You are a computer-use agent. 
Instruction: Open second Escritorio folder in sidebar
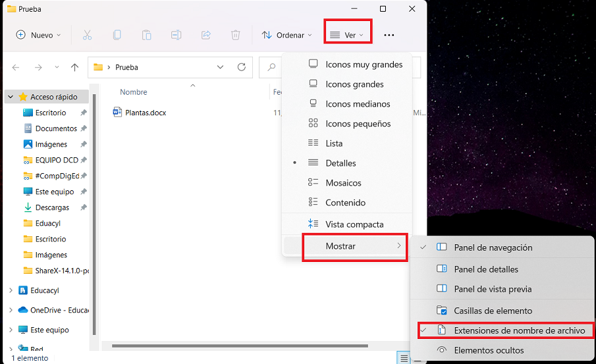(x=51, y=239)
